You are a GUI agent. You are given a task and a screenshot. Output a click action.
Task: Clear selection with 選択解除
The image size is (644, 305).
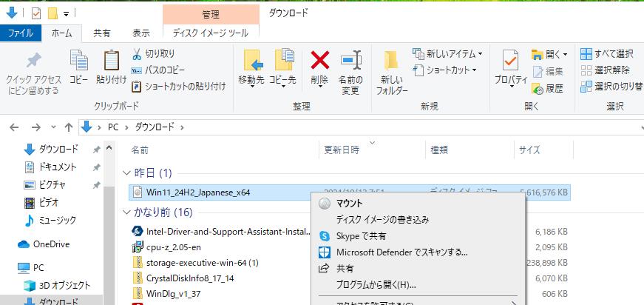pyautogui.click(x=605, y=70)
